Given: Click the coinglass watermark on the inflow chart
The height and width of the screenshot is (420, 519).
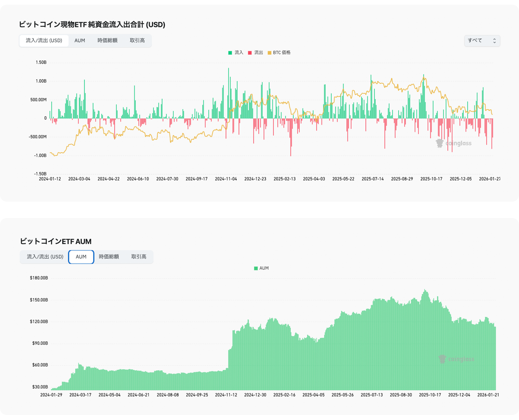Looking at the screenshot, I should point(455,143).
